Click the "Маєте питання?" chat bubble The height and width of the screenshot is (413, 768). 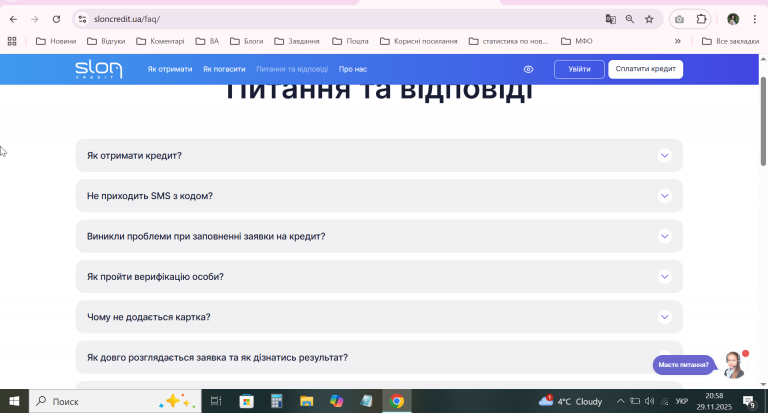(684, 364)
